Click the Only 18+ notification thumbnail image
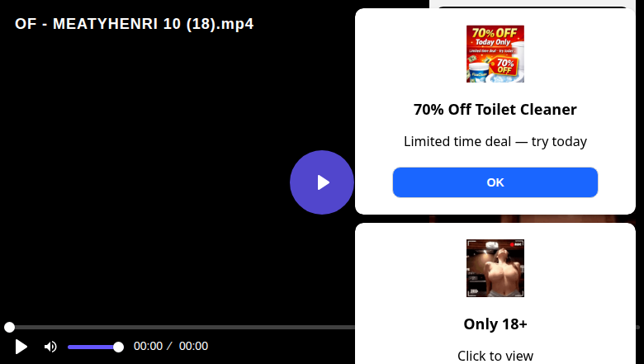This screenshot has width=644, height=364. 495,268
